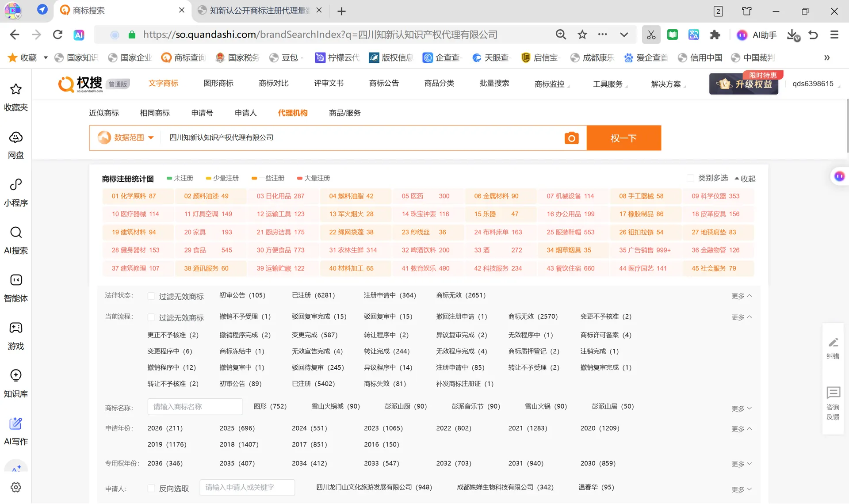Filter by application year 2023 (1065)
The image size is (849, 504).
(383, 428)
